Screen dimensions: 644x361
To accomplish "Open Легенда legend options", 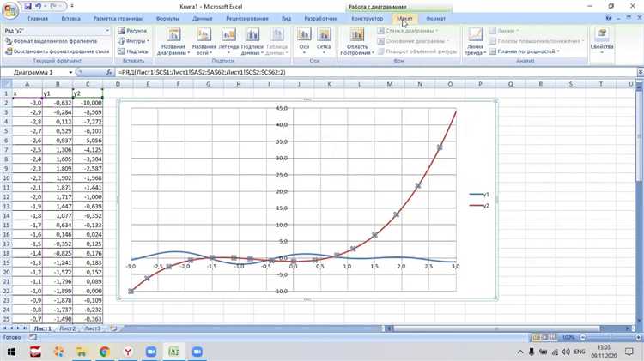I will coord(228,41).
